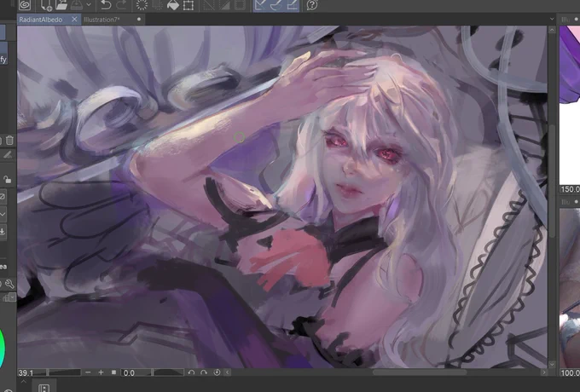
Task: Expand the bottom panel up chevron
Action: pos(23,382)
